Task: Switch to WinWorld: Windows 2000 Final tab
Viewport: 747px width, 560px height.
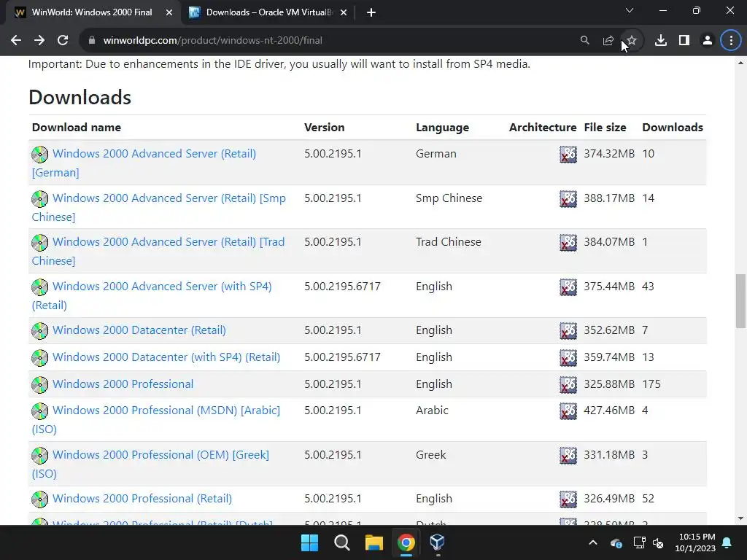Action: tap(91, 12)
